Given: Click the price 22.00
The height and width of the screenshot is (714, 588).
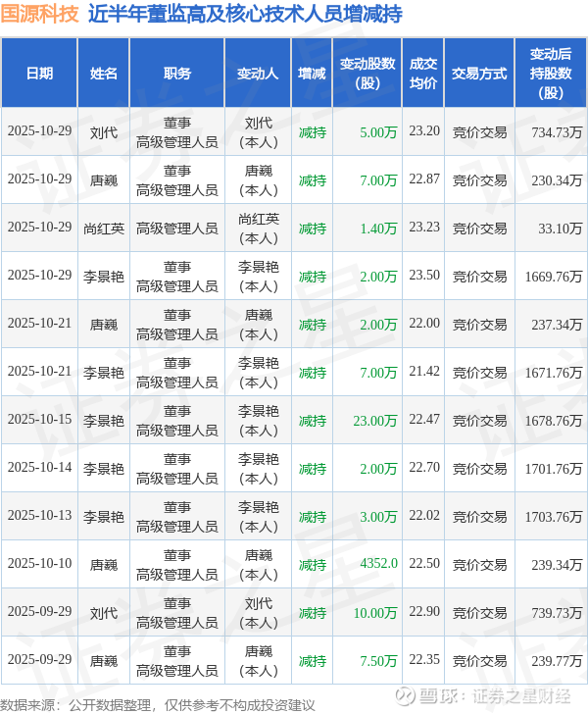Looking at the screenshot, I should (424, 323).
